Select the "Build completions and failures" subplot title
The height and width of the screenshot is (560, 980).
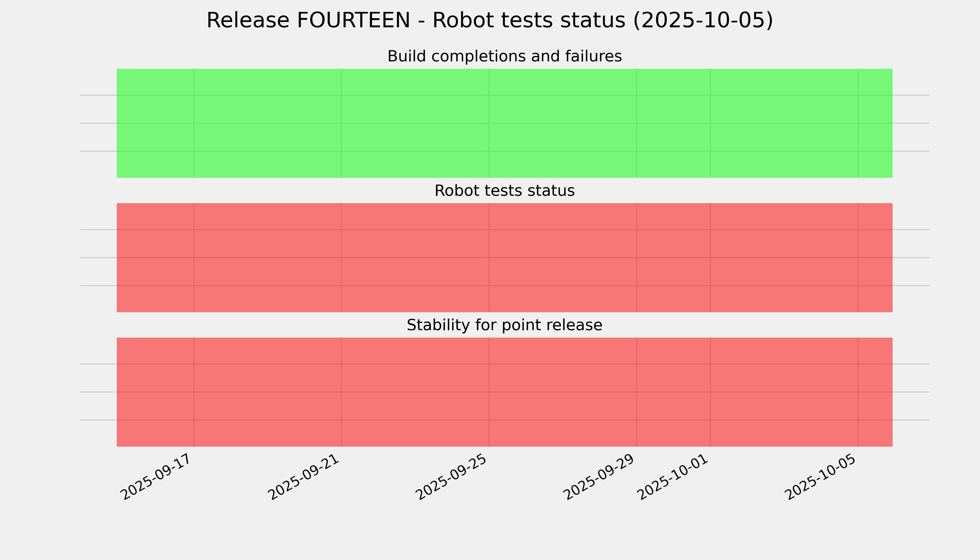pos(504,56)
